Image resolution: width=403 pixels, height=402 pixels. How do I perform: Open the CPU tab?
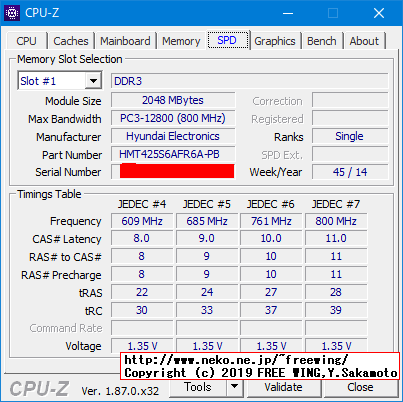[x=26, y=41]
